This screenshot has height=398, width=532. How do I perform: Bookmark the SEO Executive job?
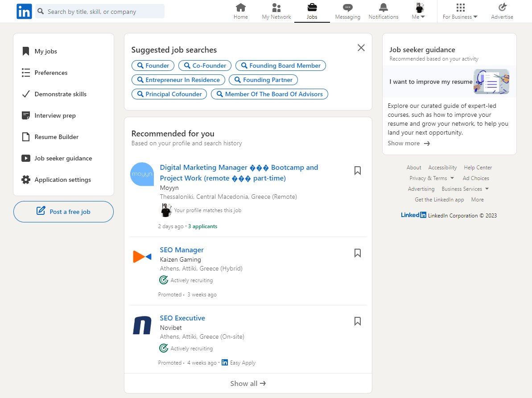tap(357, 321)
